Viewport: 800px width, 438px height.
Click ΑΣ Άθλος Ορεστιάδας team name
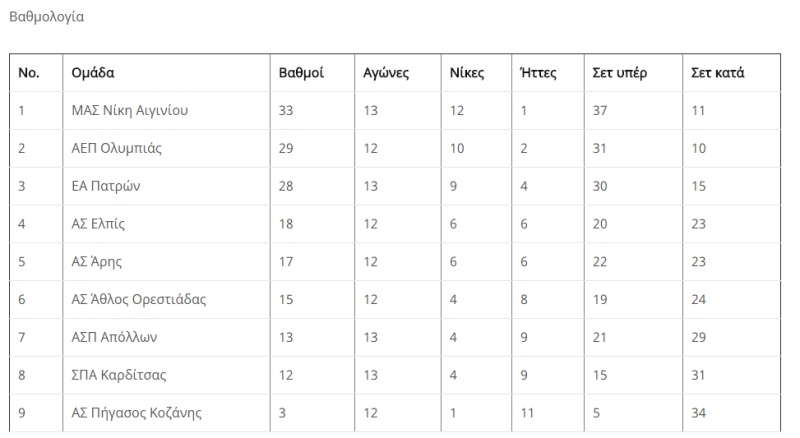click(139, 299)
